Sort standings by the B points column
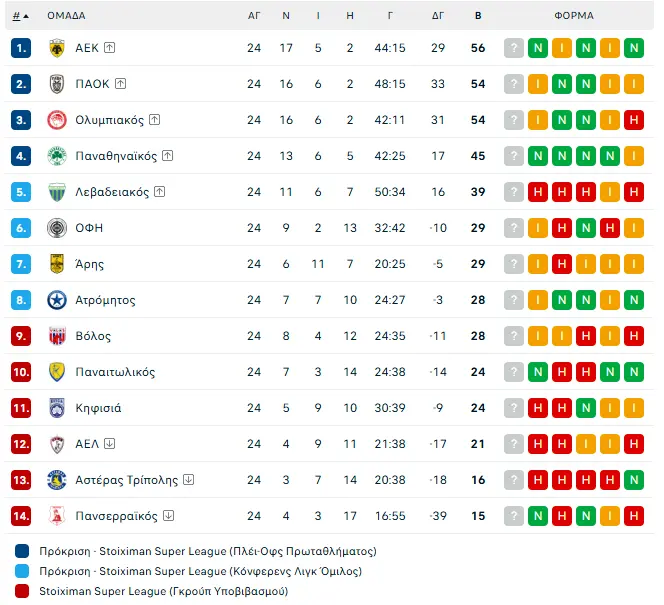Viewport: 664px width, 605px height. click(478, 16)
